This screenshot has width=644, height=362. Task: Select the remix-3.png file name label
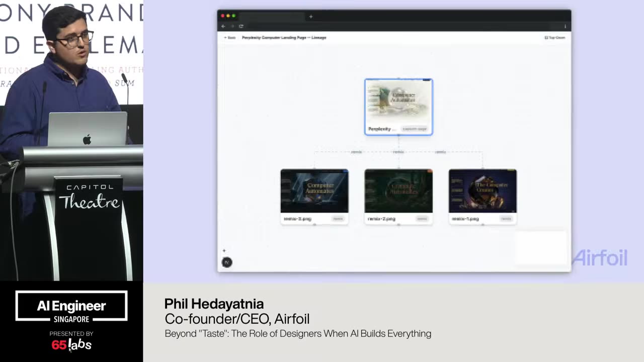(297, 219)
